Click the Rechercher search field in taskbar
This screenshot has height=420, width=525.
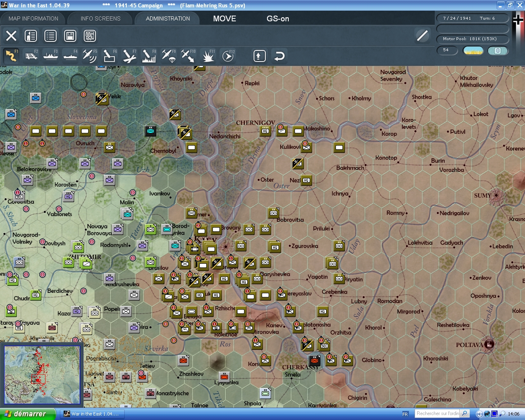tap(437, 413)
